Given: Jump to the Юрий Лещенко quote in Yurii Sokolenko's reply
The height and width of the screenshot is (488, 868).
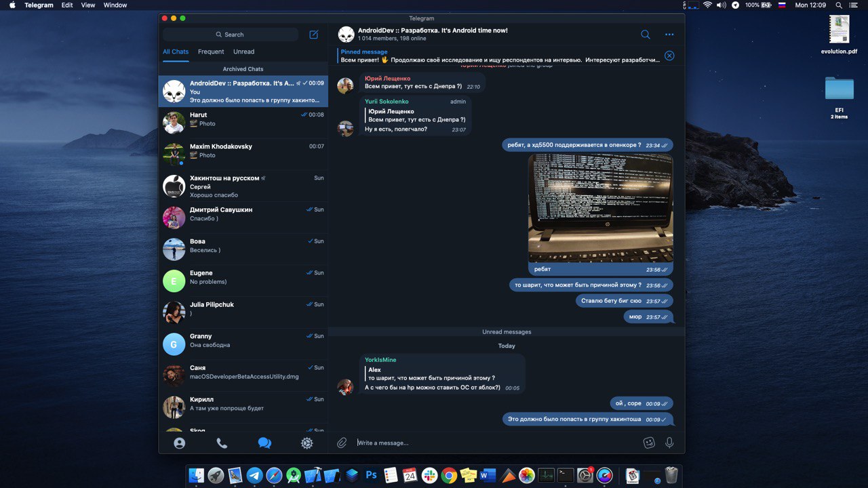Looking at the screenshot, I should tap(416, 115).
